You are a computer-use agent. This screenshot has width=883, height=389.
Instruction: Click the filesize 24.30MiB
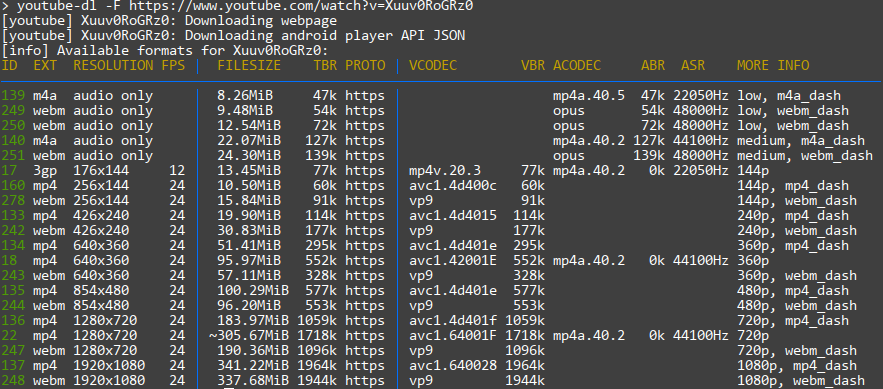[249, 155]
